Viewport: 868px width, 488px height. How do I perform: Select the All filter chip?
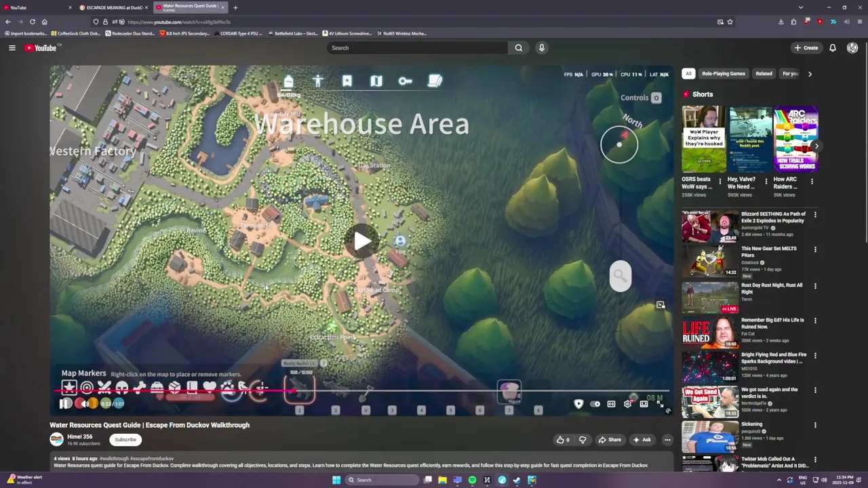(x=688, y=74)
